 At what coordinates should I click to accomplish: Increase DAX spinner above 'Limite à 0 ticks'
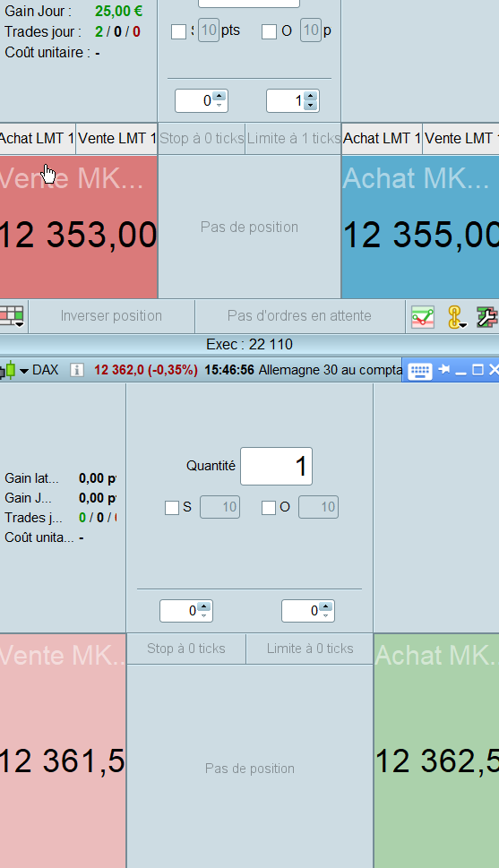coord(326,606)
